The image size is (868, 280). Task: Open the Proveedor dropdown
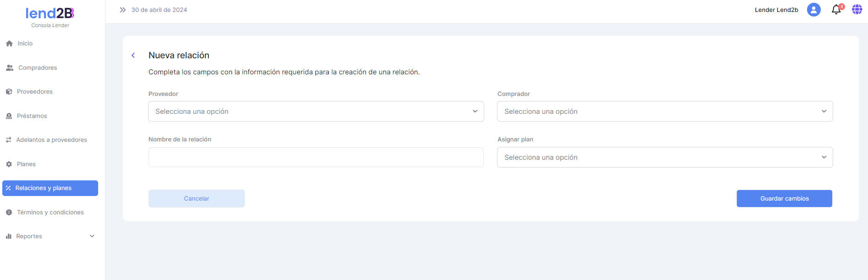[316, 112]
